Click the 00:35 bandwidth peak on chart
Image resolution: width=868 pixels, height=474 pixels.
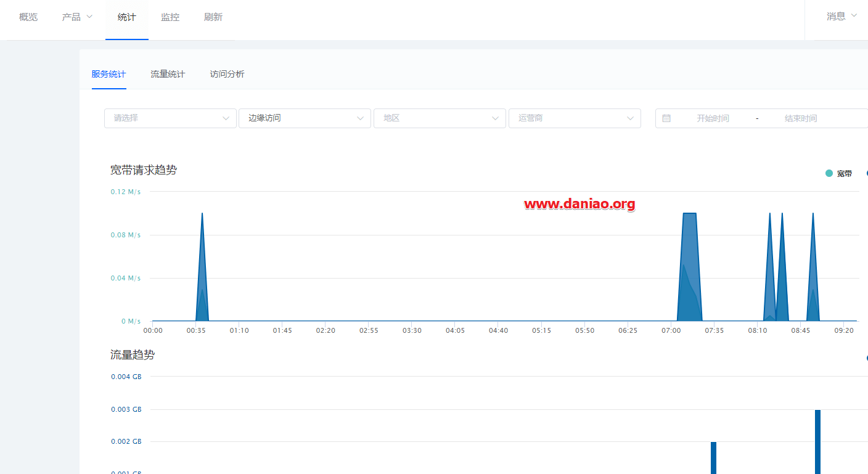point(202,267)
